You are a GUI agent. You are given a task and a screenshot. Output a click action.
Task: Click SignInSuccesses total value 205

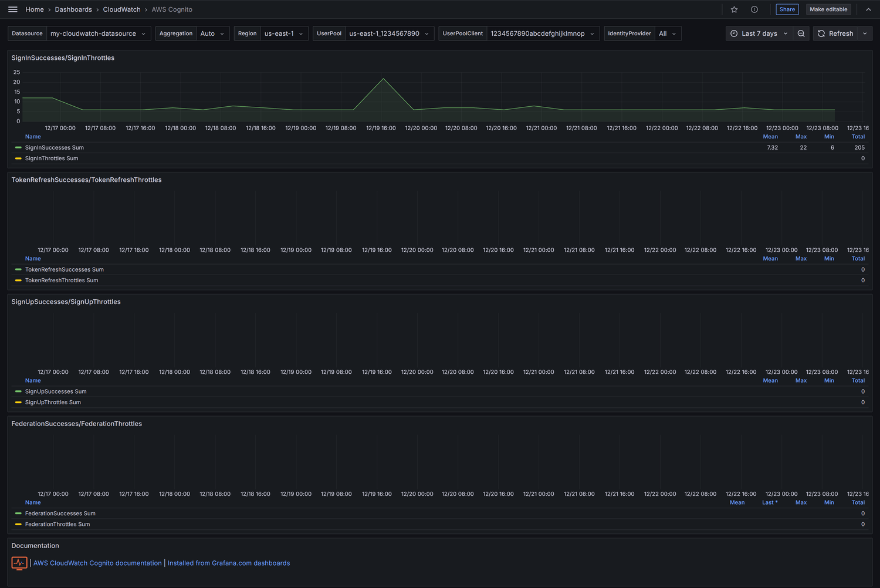coord(859,148)
